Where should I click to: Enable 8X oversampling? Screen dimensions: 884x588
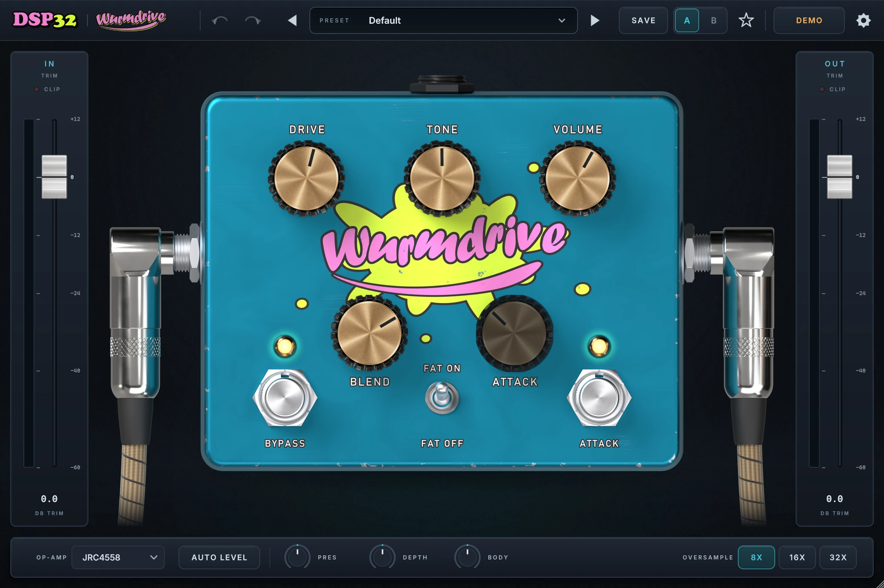coord(756,557)
